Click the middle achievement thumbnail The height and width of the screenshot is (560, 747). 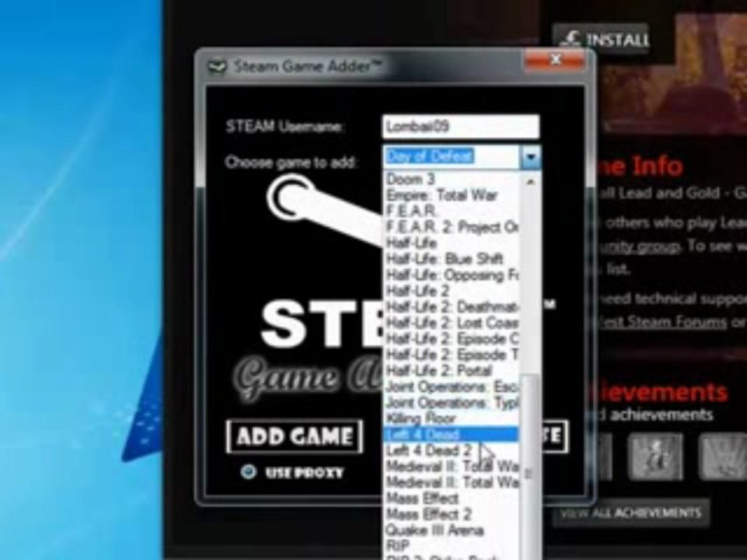655,456
